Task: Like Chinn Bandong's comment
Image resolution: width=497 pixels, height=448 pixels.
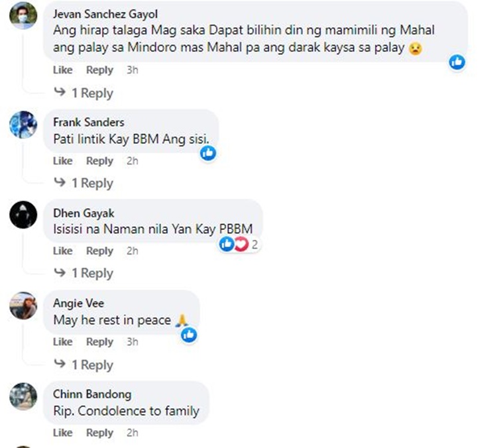Action: pos(62,433)
